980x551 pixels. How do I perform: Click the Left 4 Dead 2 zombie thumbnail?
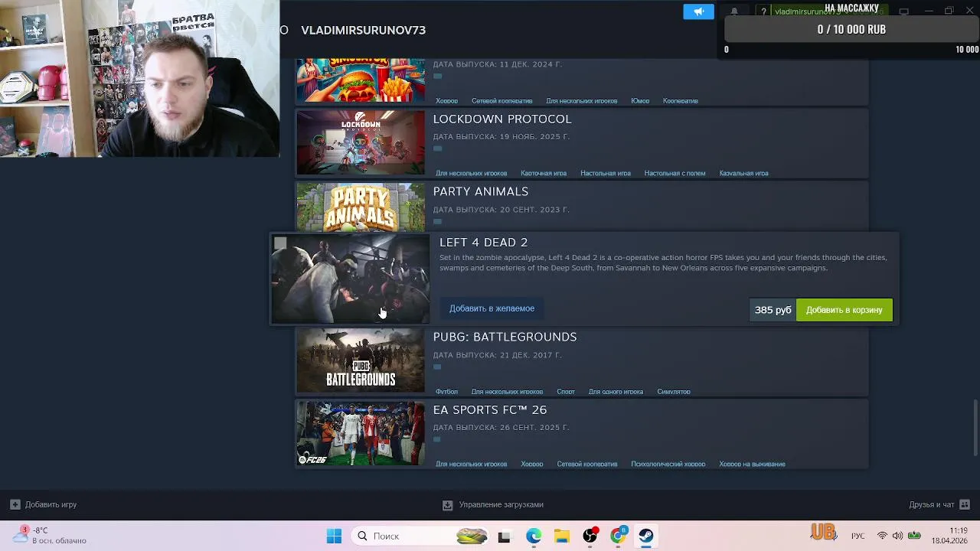(351, 279)
